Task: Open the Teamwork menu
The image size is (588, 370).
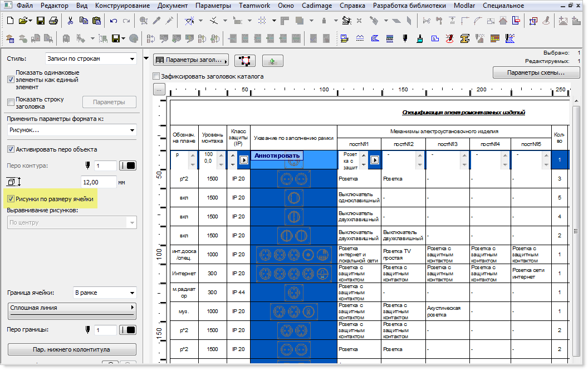Action: pyautogui.click(x=254, y=6)
